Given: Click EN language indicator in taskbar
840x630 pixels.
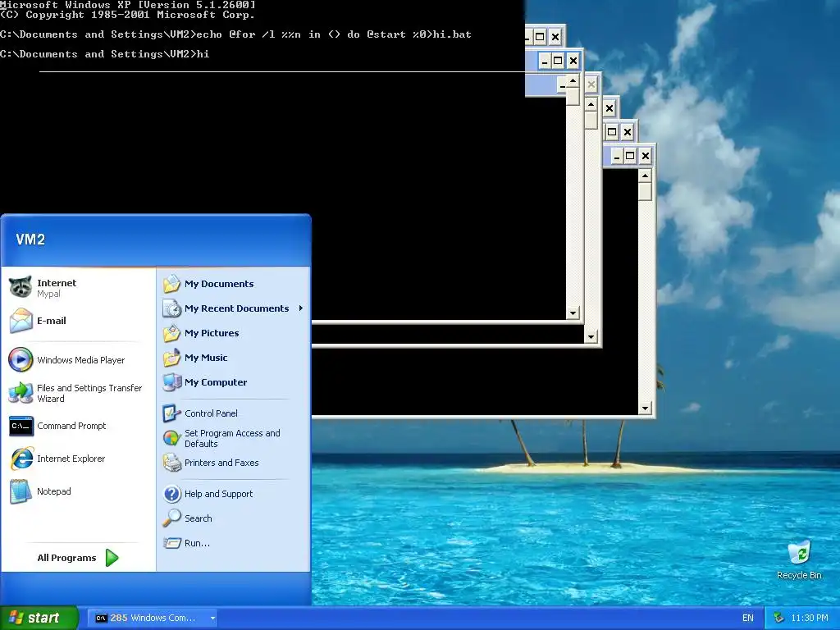Looking at the screenshot, I should click(748, 618).
